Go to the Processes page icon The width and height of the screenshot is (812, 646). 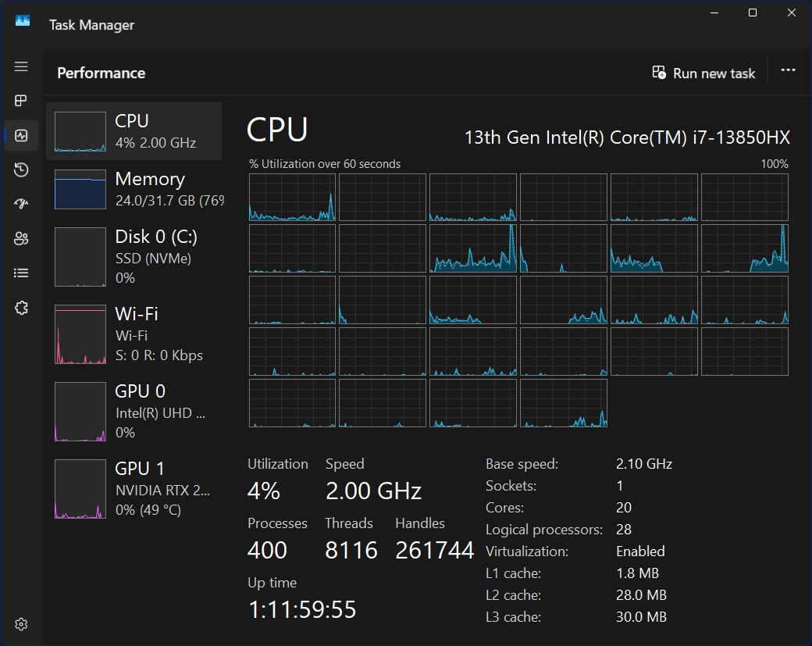pyautogui.click(x=21, y=101)
